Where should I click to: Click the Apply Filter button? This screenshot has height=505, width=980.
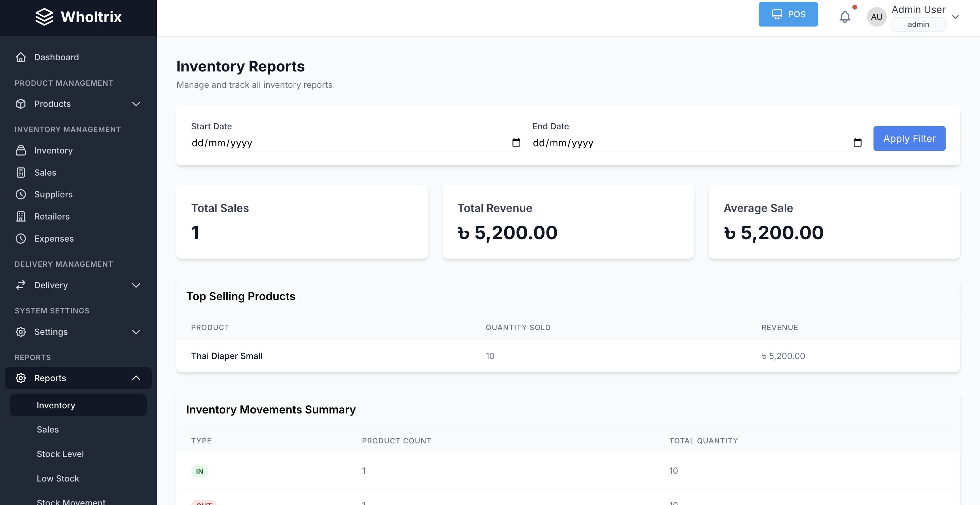tap(909, 139)
